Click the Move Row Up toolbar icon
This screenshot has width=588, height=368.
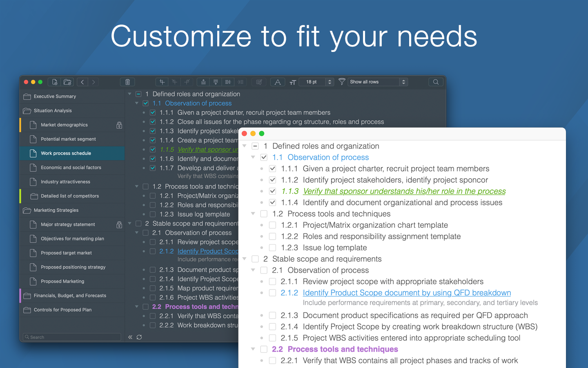203,82
